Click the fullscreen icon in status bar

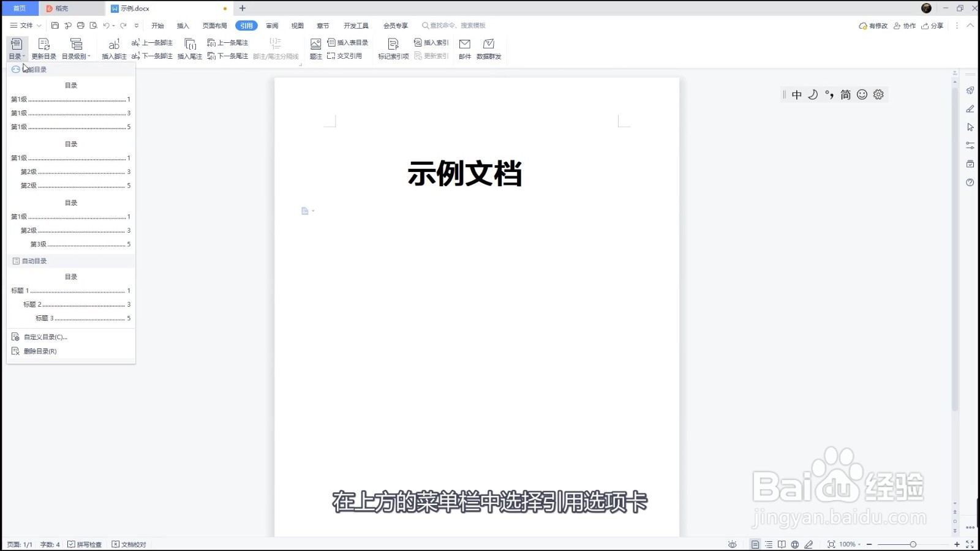click(970, 544)
